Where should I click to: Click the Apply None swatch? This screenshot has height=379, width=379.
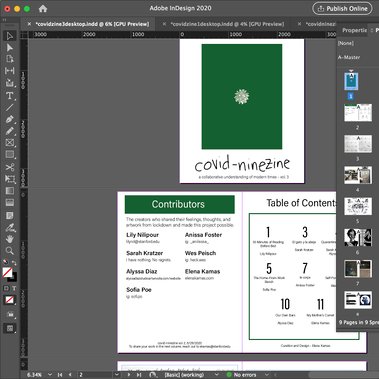(x=9, y=300)
